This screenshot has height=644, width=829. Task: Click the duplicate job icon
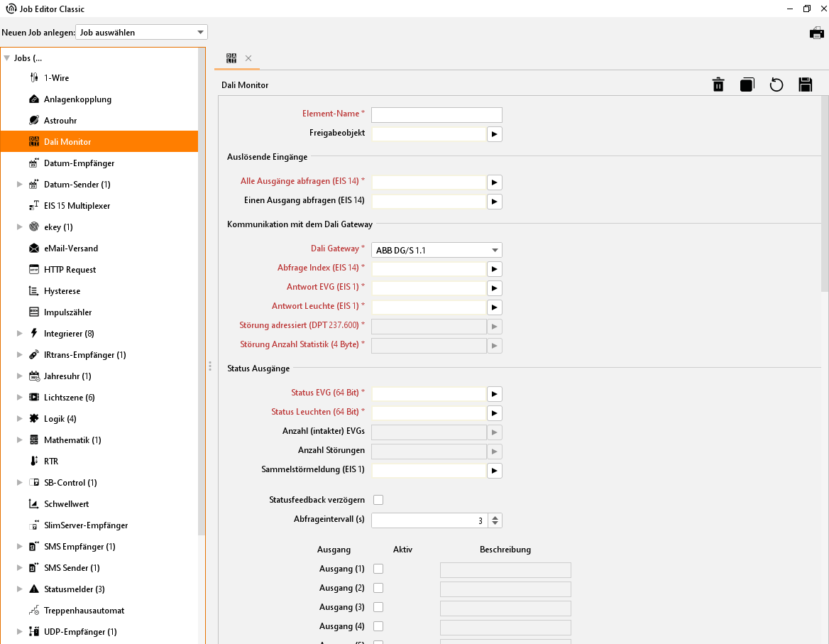[747, 85]
